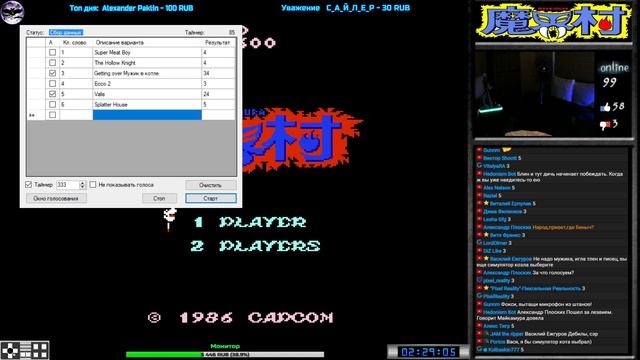This screenshot has width=640, height=360.
Task: Click the highlighted blue empty description cell
Action: coord(147,115)
